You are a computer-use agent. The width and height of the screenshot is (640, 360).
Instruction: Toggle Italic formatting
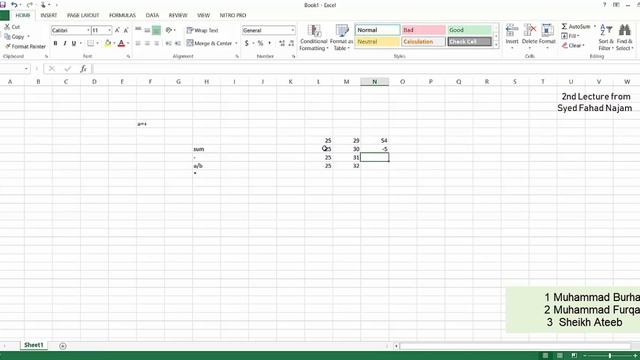point(64,43)
